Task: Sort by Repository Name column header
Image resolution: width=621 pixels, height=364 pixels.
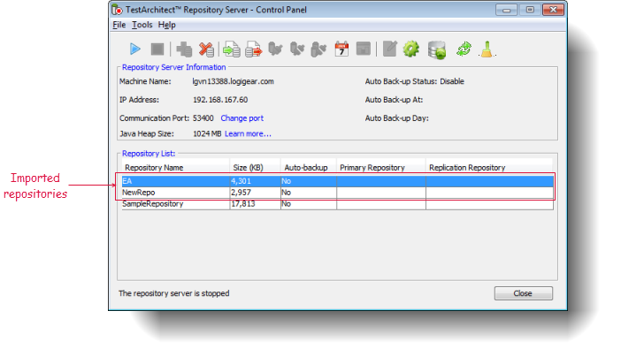Action: 175,168
